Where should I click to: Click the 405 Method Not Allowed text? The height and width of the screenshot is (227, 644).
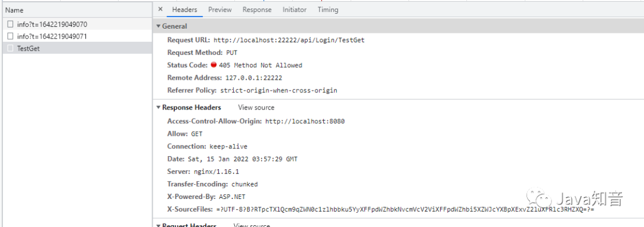(x=261, y=66)
